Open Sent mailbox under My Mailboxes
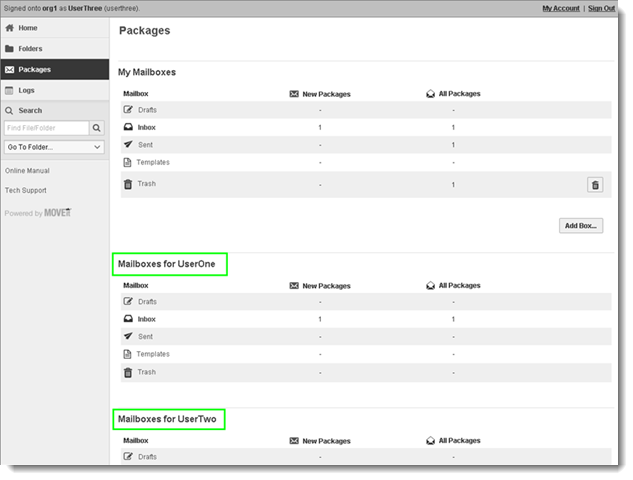This screenshot has height=480, width=633. point(145,145)
